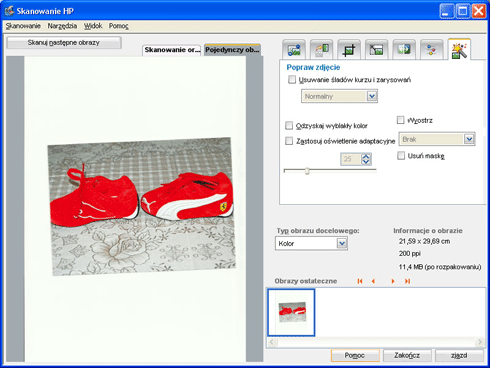Click the adaptive lighting value field 25
Image resolution: width=490 pixels, height=368 pixels.
pyautogui.click(x=351, y=159)
